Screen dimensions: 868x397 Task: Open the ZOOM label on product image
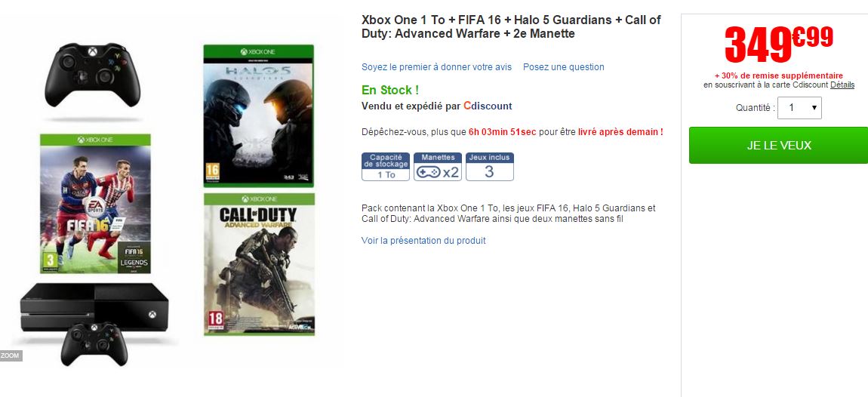11,356
